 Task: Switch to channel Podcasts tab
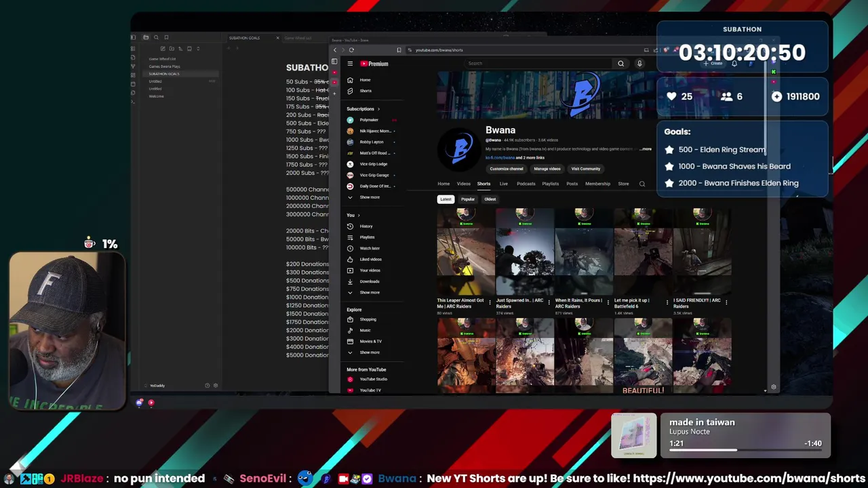[x=526, y=184]
